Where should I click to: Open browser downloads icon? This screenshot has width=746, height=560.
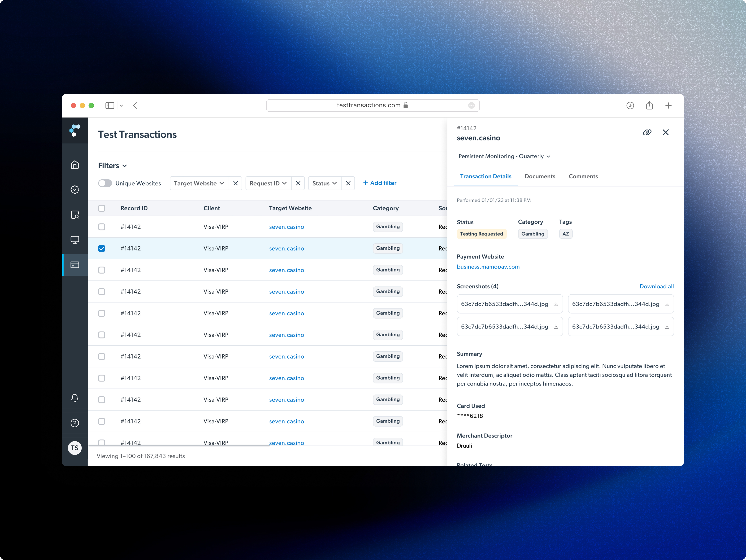coord(630,106)
